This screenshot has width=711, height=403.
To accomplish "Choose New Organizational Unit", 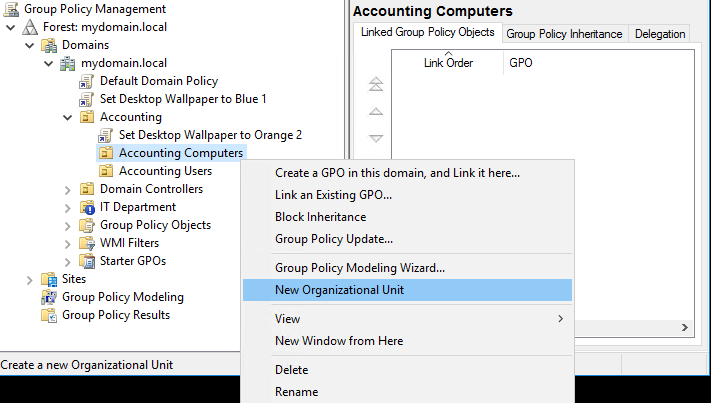I will click(407, 290).
